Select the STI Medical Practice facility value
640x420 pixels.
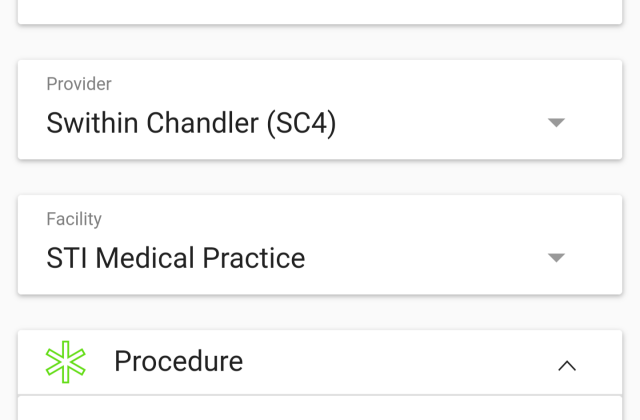click(x=175, y=258)
